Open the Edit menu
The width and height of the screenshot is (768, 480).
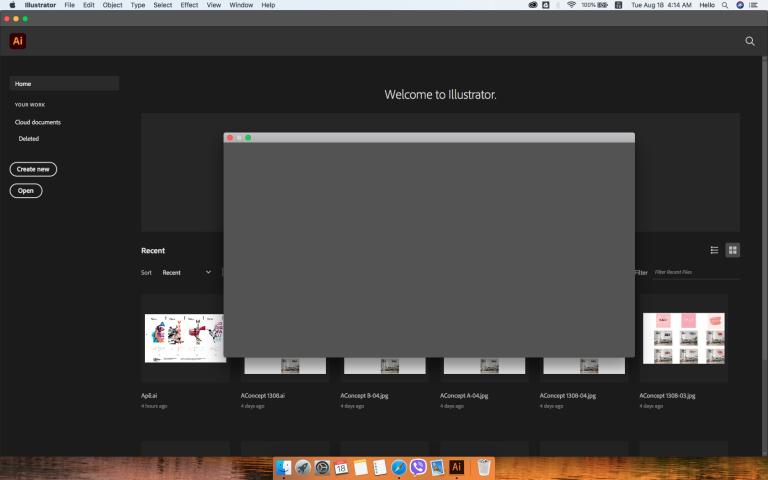pos(89,5)
